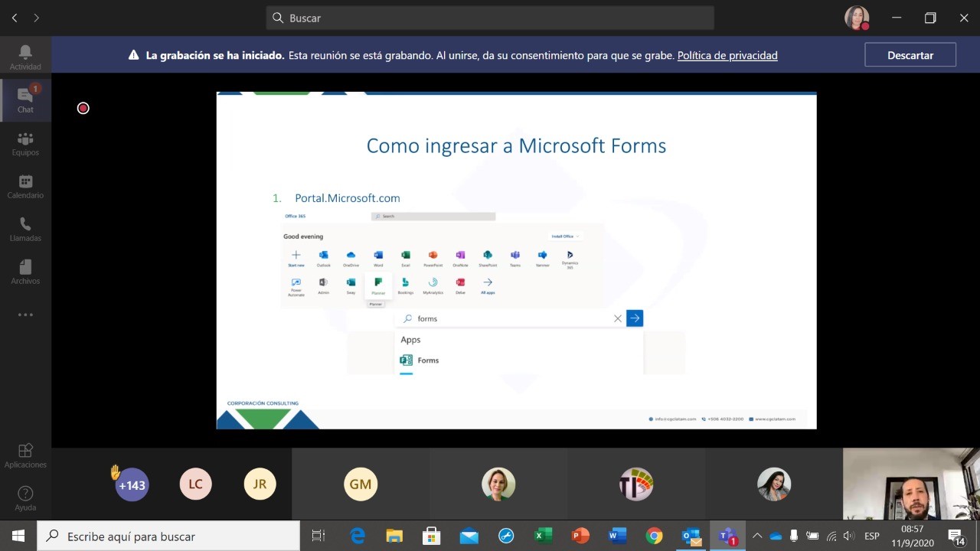Open Ayuda help icon
980x551 pixels.
[25, 498]
